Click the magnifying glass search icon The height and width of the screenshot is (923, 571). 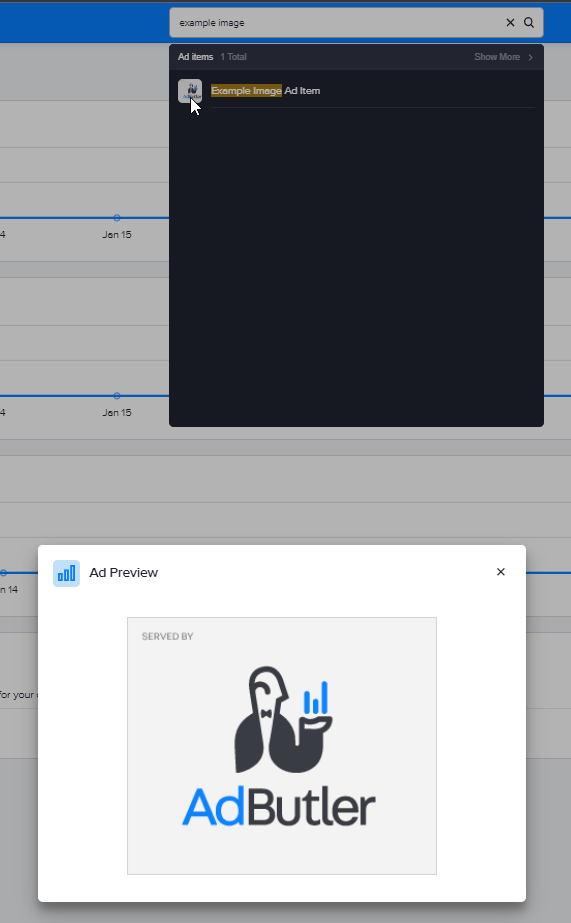[x=529, y=22]
